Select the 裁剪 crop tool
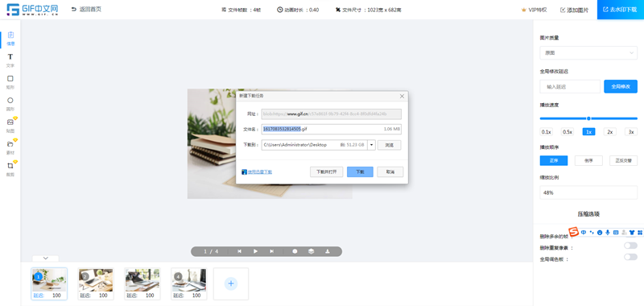This screenshot has width=644, height=306. (10, 169)
